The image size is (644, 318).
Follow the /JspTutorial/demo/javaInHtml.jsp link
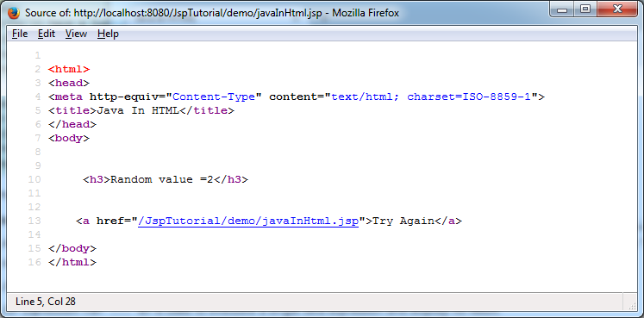click(x=248, y=221)
